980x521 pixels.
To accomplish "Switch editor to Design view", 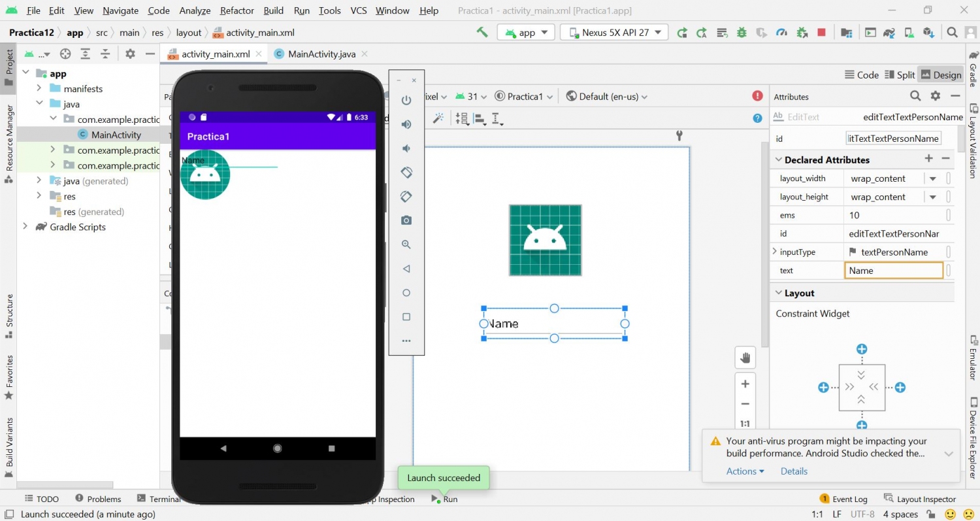I will tap(941, 75).
